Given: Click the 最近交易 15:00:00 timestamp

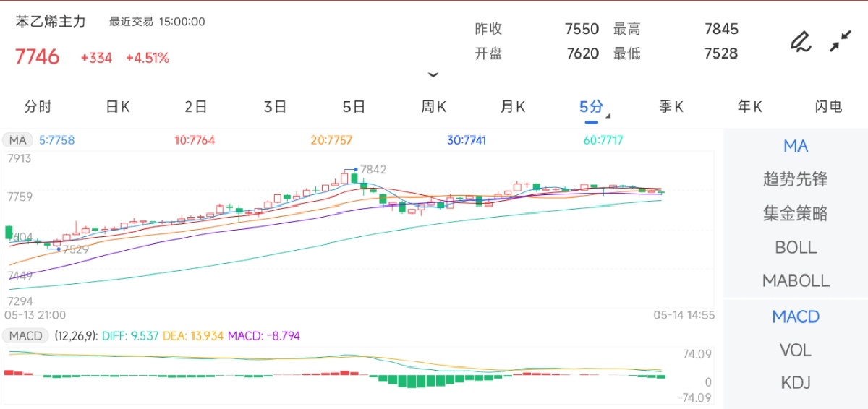Looking at the screenshot, I should [x=157, y=22].
